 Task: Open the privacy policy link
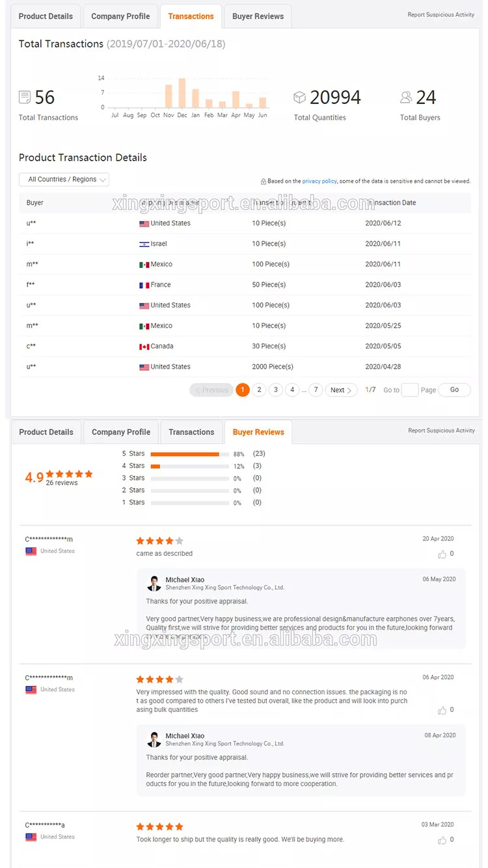319,181
